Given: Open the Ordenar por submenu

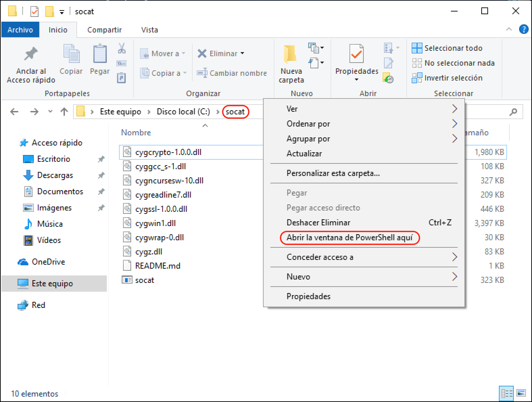Looking at the screenshot, I should click(x=364, y=124).
